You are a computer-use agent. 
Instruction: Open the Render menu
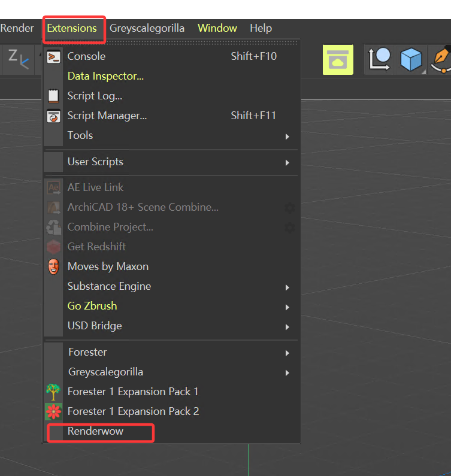[17, 28]
